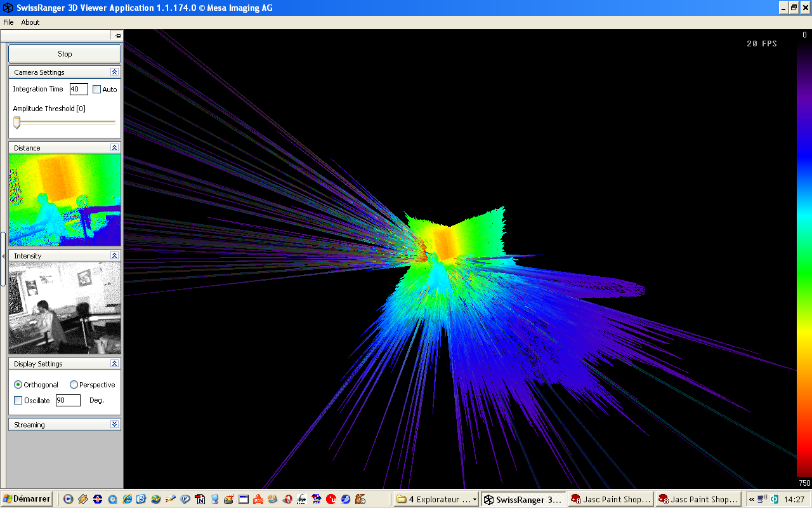Expand hidden system tray icons chevron
812x508 pixels.
coord(752,500)
